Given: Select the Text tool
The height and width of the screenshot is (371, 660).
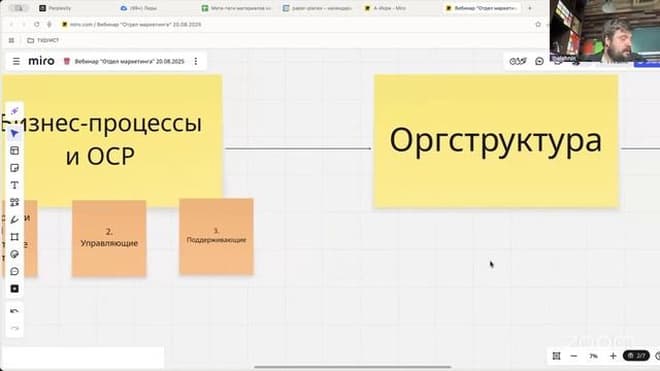Looking at the screenshot, I should 14,185.
